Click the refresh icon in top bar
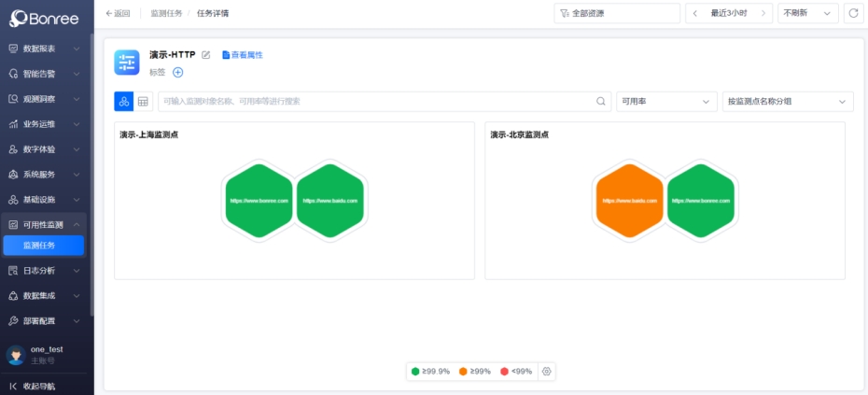 point(852,13)
